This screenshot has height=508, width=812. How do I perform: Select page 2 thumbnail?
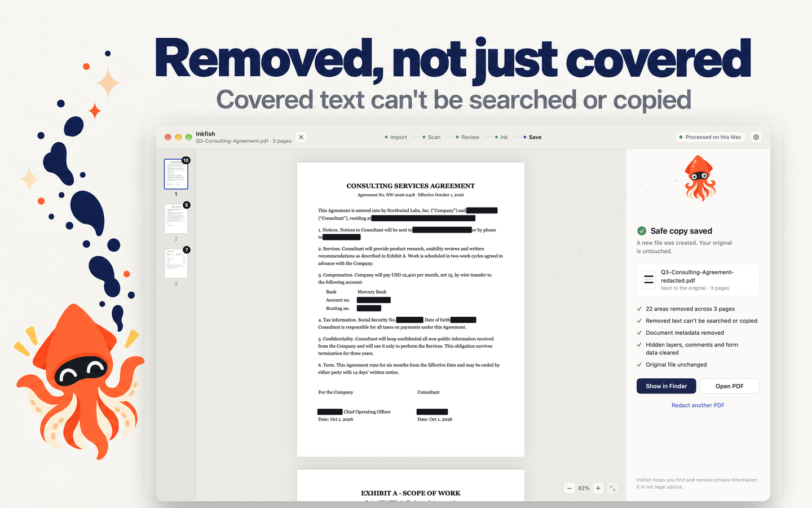[x=176, y=219]
